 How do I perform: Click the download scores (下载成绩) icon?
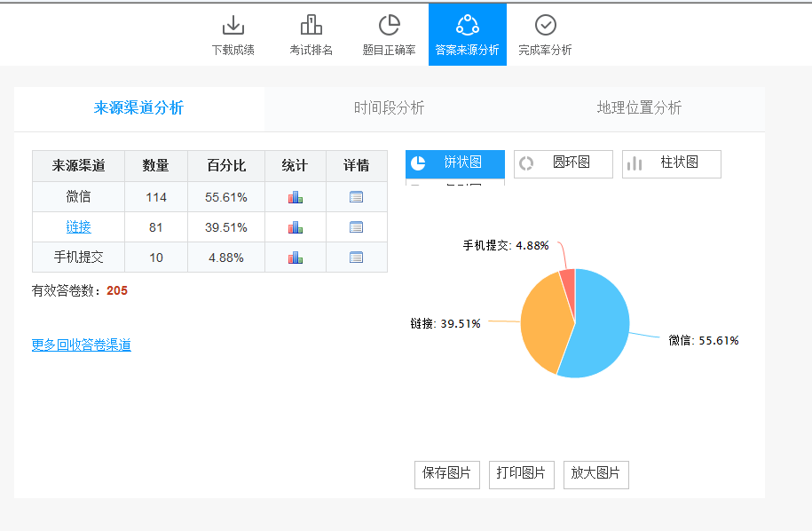click(233, 26)
